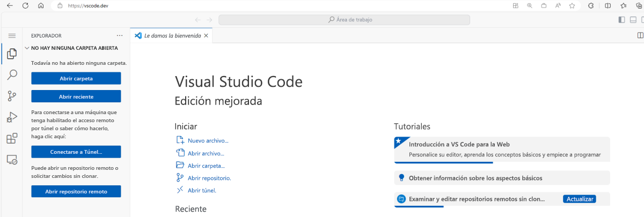Click the 'EXPLORADOR' panel title
The width and height of the screenshot is (644, 217).
point(46,35)
